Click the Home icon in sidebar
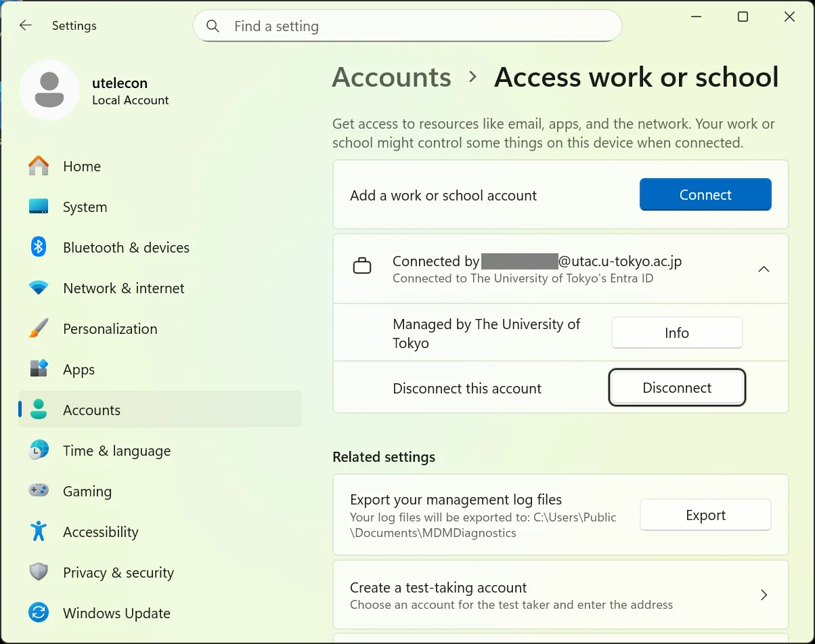The height and width of the screenshot is (644, 815). point(39,166)
